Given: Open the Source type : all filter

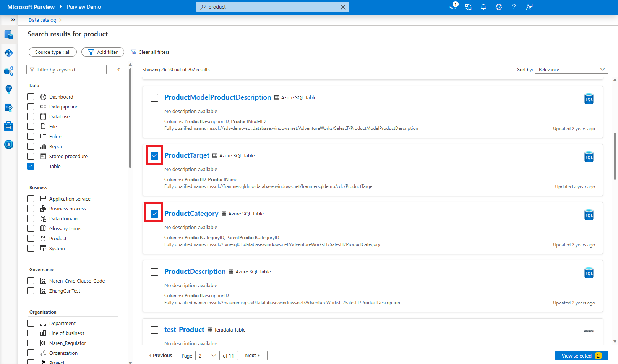Looking at the screenshot, I should (x=53, y=52).
